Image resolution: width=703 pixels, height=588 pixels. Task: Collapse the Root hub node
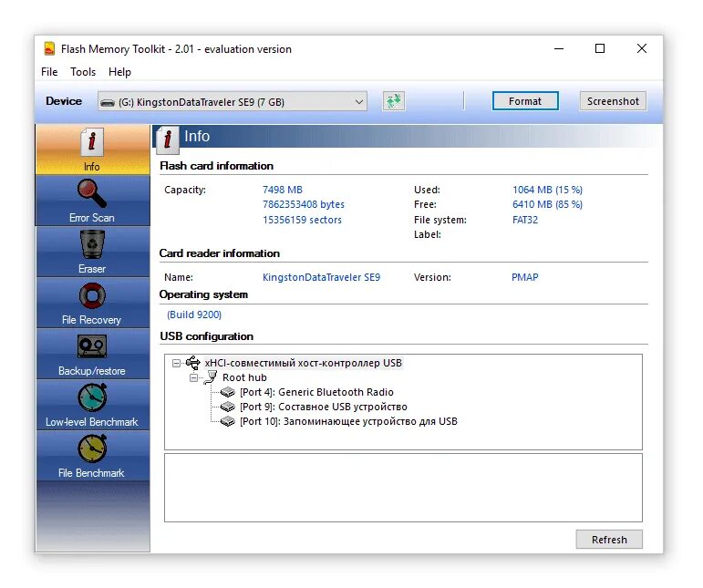pos(193,377)
